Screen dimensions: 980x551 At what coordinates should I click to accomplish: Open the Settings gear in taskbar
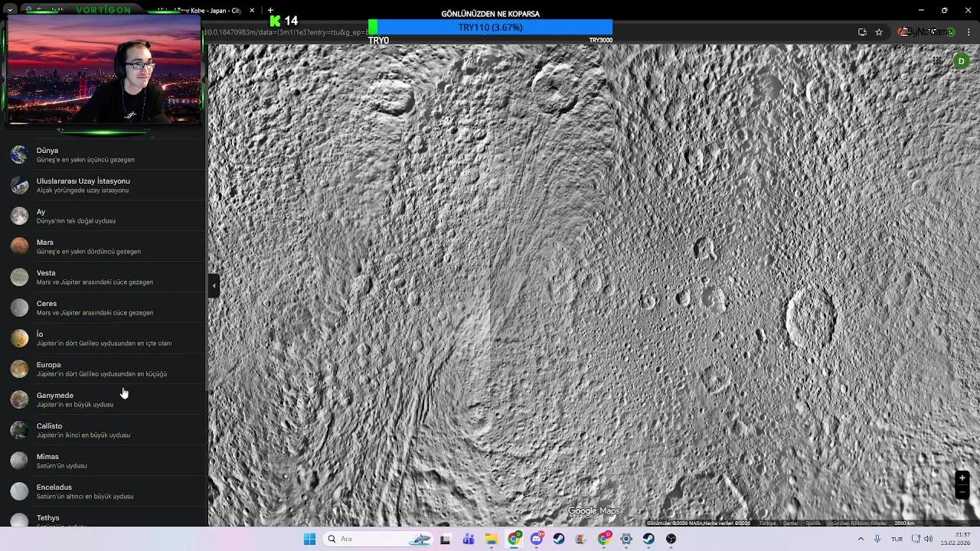tap(626, 539)
